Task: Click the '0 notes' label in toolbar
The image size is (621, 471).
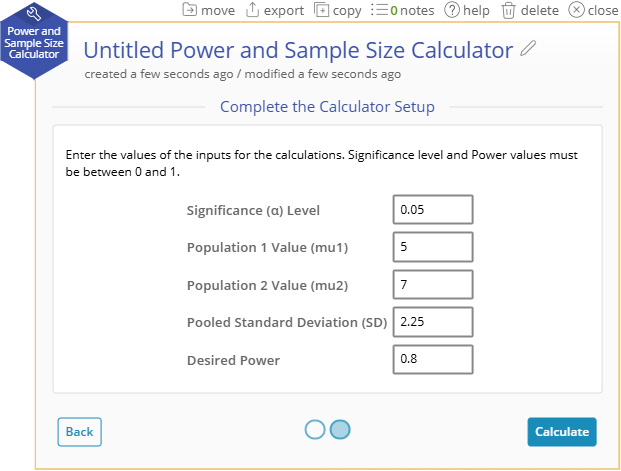Action: coord(412,10)
